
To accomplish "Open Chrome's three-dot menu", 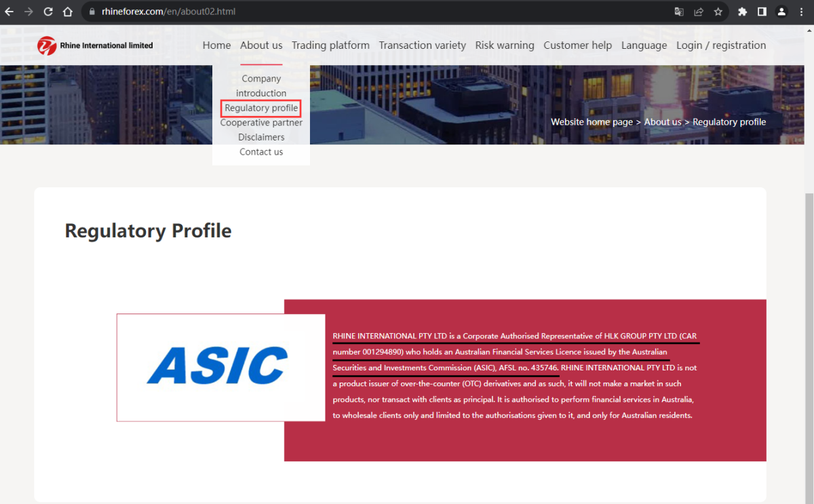I will (x=802, y=12).
